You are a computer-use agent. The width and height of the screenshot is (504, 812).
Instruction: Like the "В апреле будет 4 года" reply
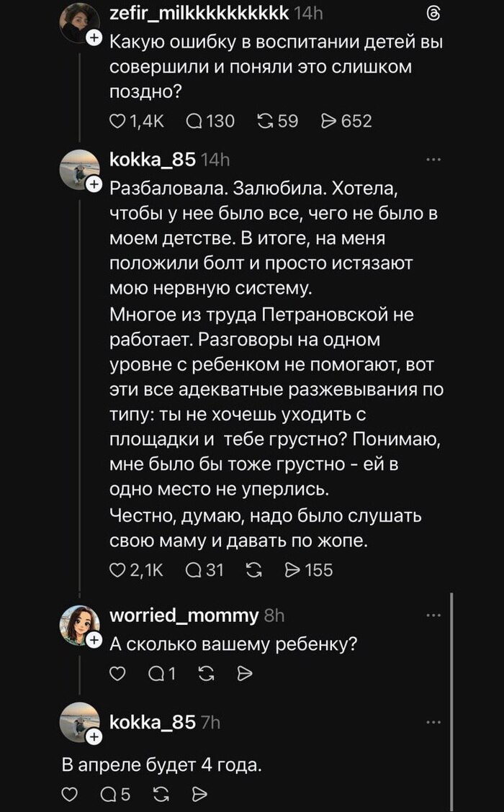click(x=71, y=795)
